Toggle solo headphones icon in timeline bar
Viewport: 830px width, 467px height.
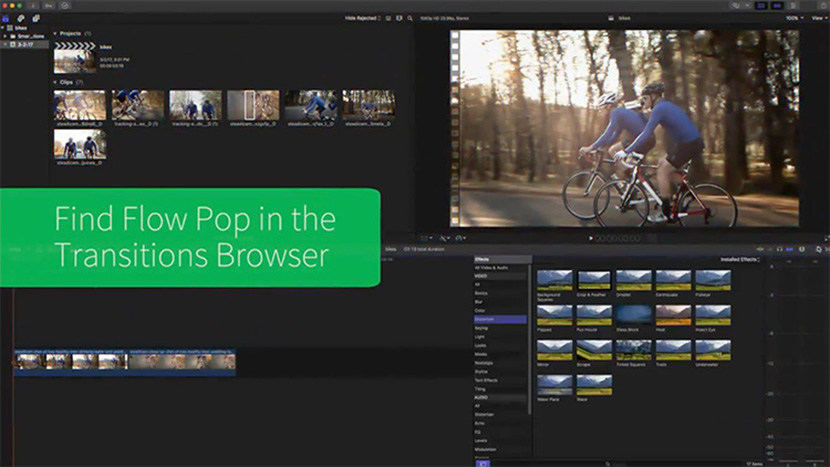(780, 249)
